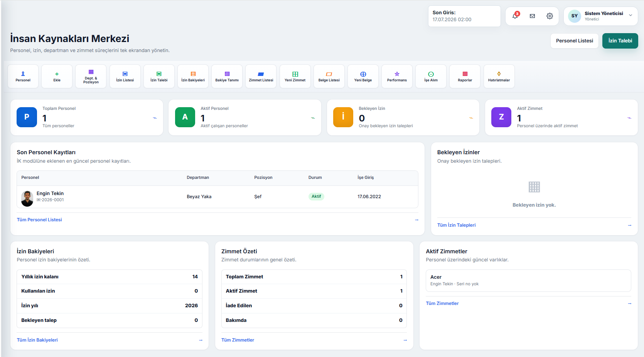Open the İzin Bakiyeleri shortcut tile

(193, 76)
